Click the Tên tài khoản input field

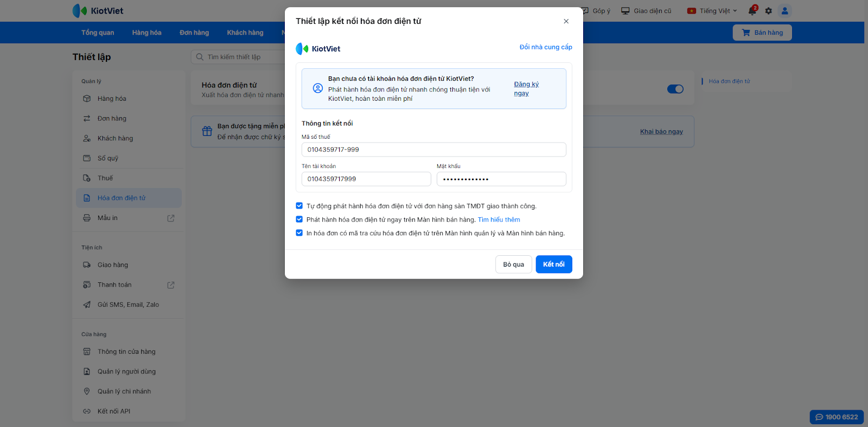pos(366,179)
